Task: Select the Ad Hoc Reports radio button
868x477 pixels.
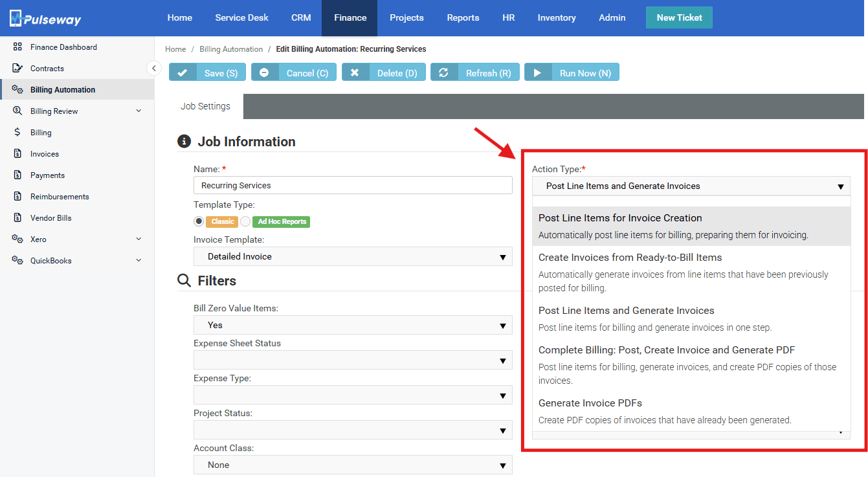Action: coord(245,221)
